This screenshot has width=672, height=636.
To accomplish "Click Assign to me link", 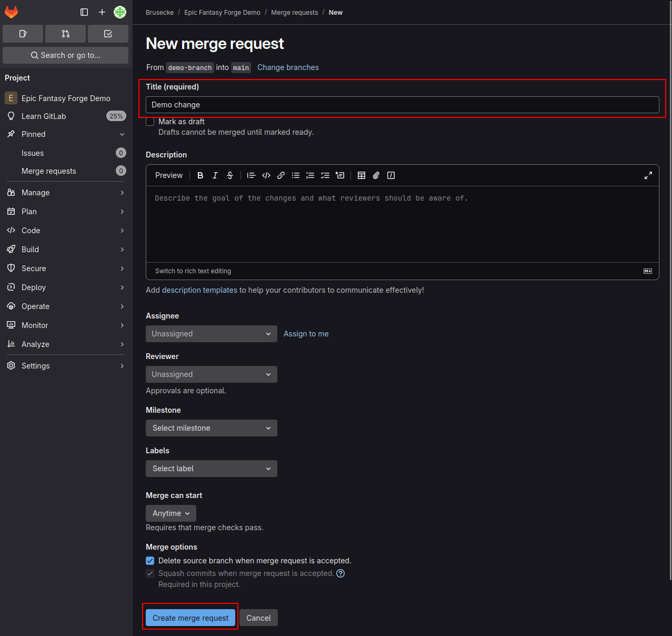I will pyautogui.click(x=306, y=334).
